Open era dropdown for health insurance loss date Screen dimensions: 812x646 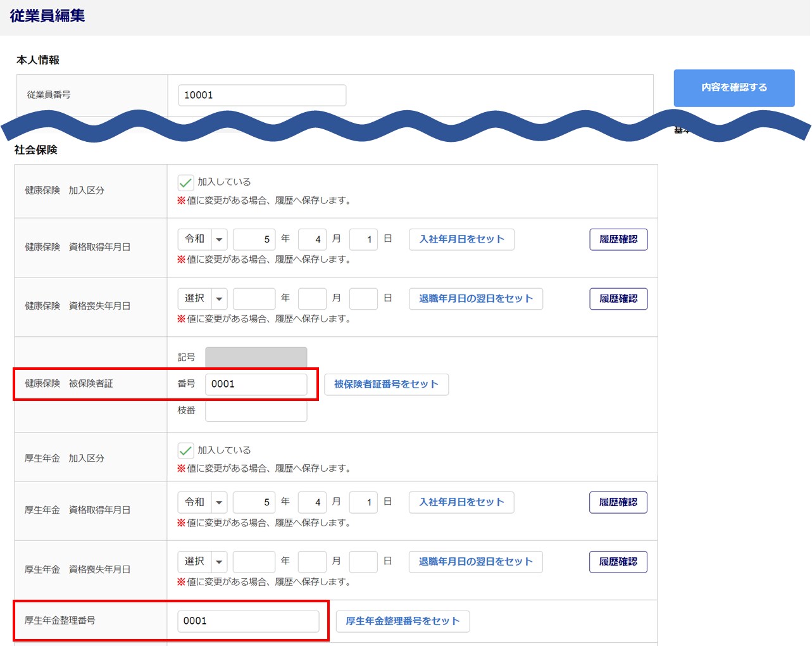tap(203, 298)
